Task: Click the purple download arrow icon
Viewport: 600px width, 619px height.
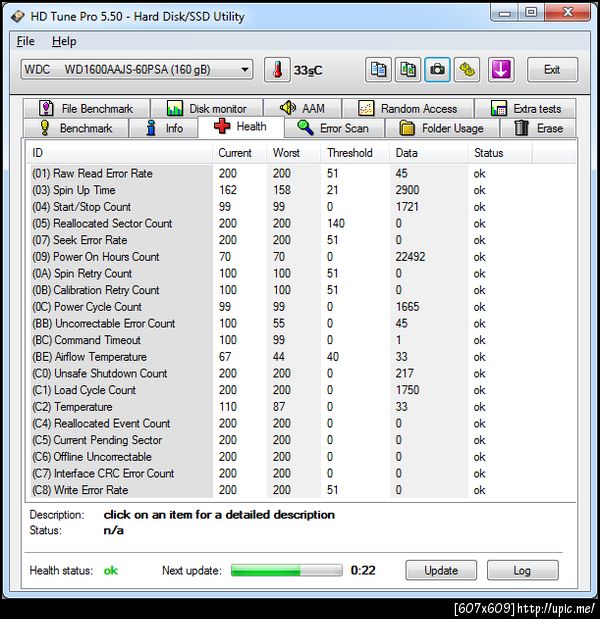Action: (x=501, y=70)
